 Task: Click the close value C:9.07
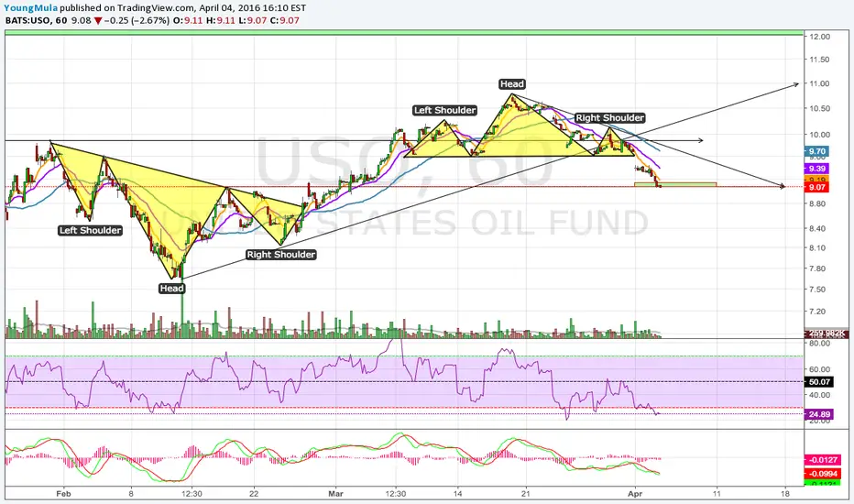285,21
